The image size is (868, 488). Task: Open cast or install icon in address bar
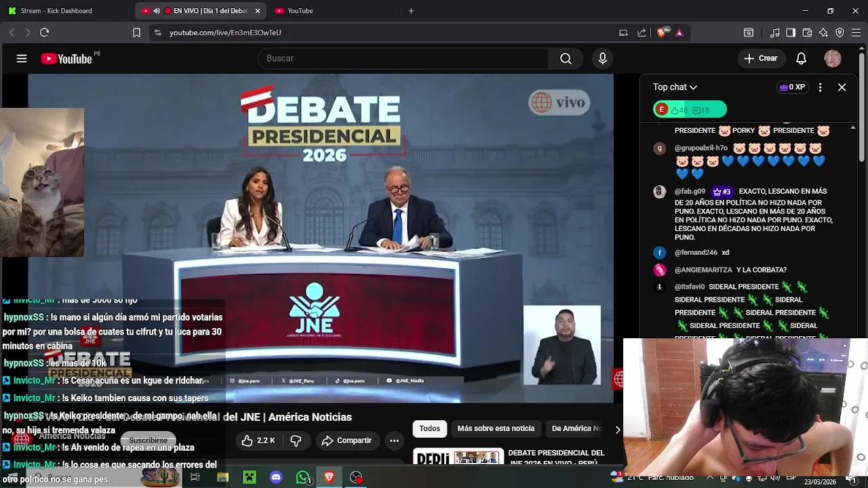(x=623, y=33)
